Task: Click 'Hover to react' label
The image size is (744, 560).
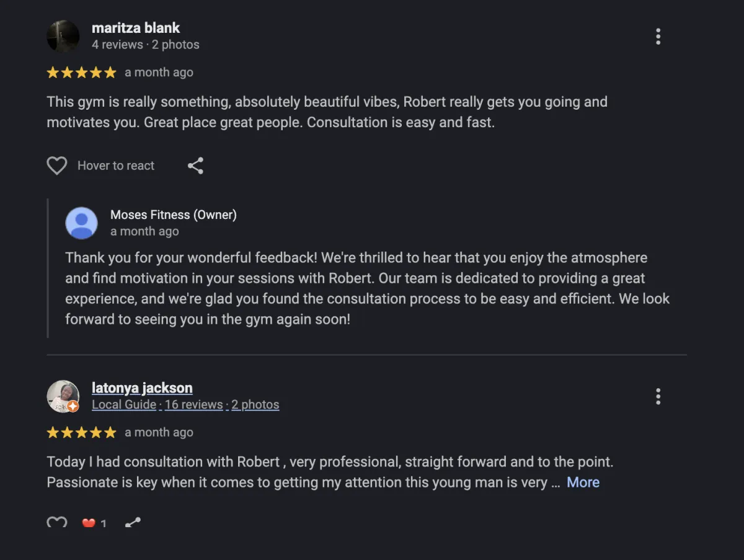Action: pyautogui.click(x=116, y=166)
